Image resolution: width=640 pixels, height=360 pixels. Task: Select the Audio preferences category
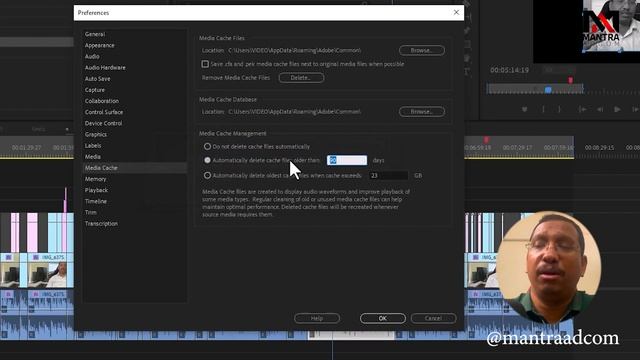click(x=92, y=56)
